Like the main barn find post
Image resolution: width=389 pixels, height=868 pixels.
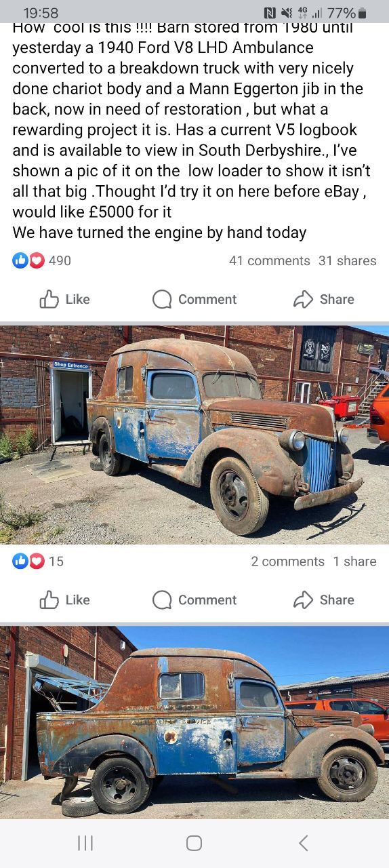coord(64,299)
